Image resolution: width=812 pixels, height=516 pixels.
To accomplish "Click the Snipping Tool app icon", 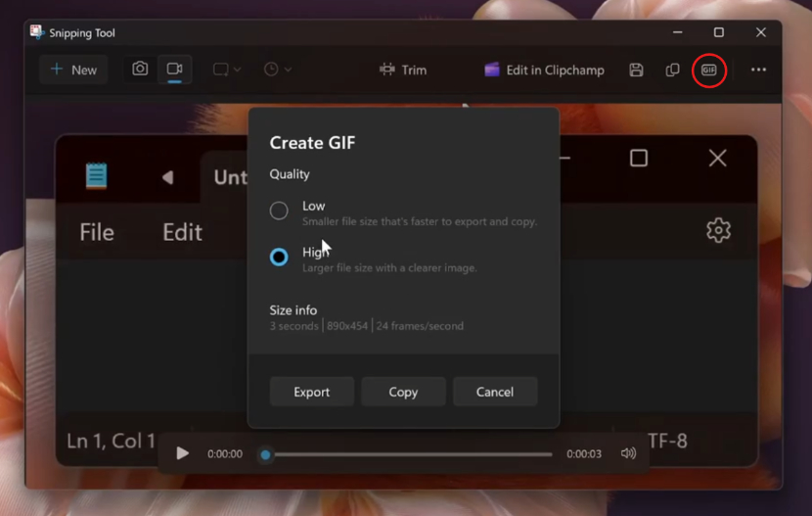I will tap(37, 32).
